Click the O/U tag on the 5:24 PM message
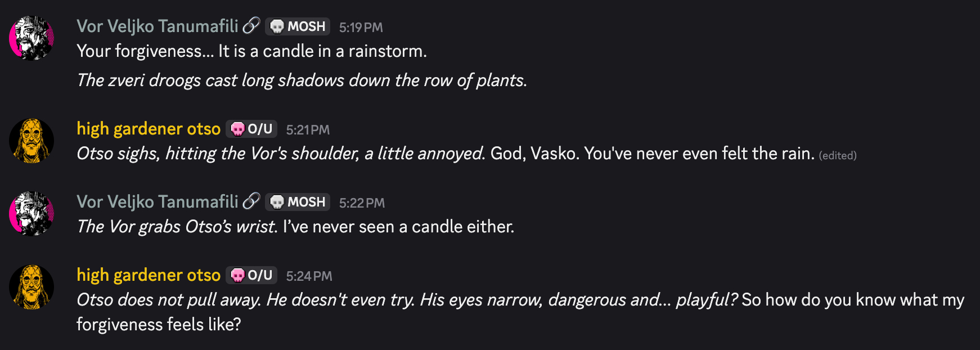This screenshot has width=980, height=350. (251, 275)
